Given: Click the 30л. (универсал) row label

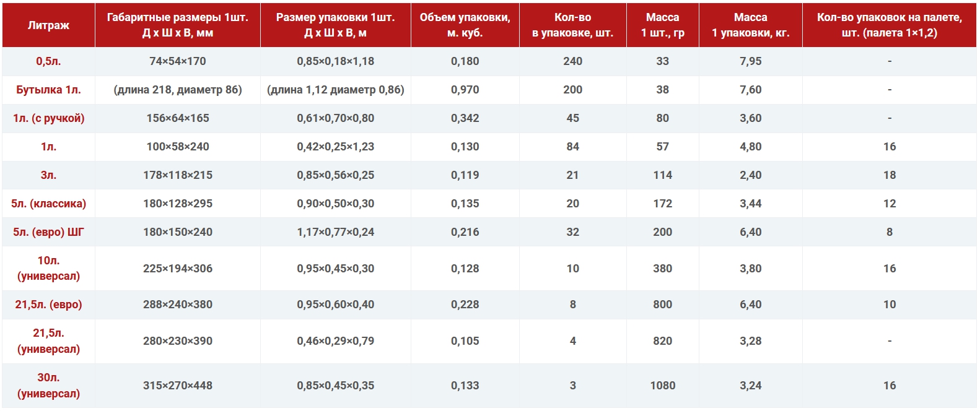Looking at the screenshot, I should 48,385.
